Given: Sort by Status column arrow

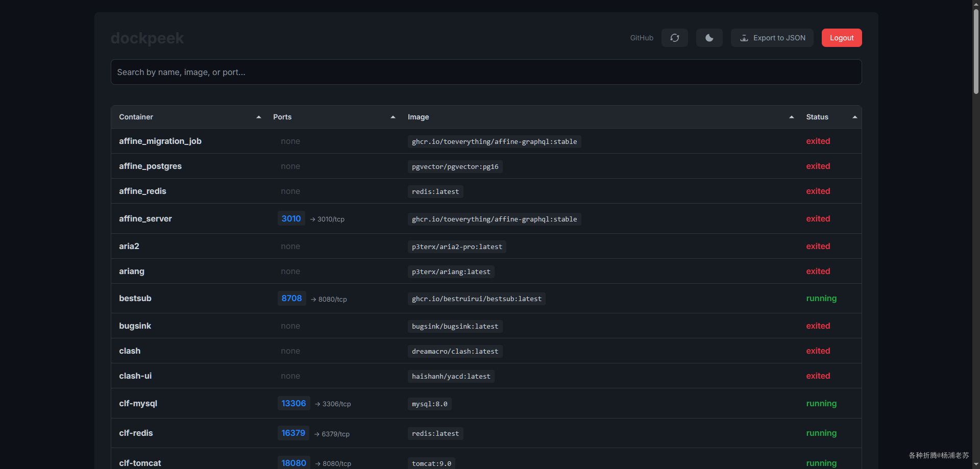Looking at the screenshot, I should pyautogui.click(x=855, y=117).
